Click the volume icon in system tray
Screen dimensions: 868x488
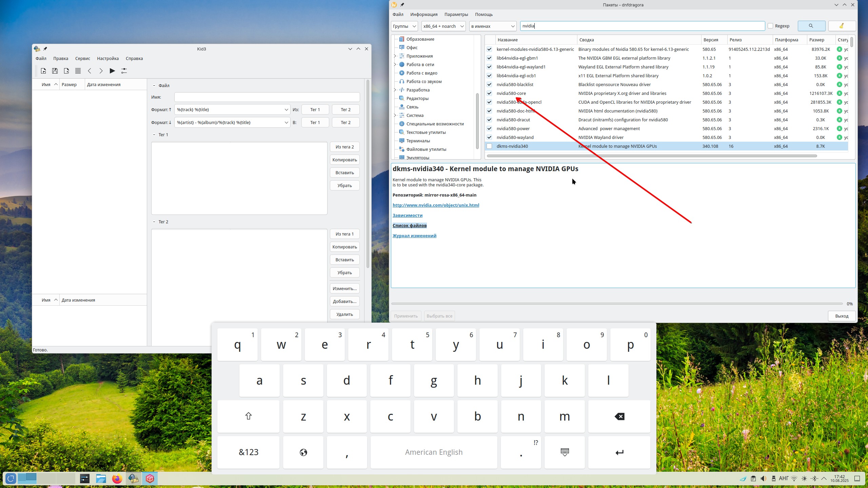[x=763, y=479]
